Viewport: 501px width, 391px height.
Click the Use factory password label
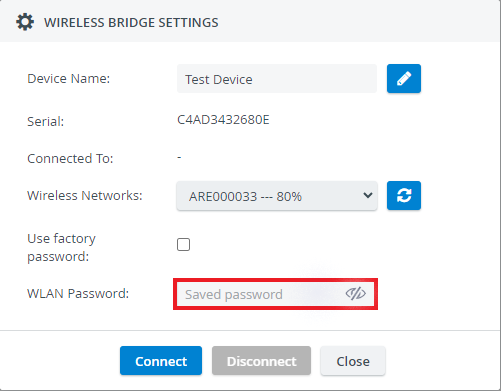61,247
